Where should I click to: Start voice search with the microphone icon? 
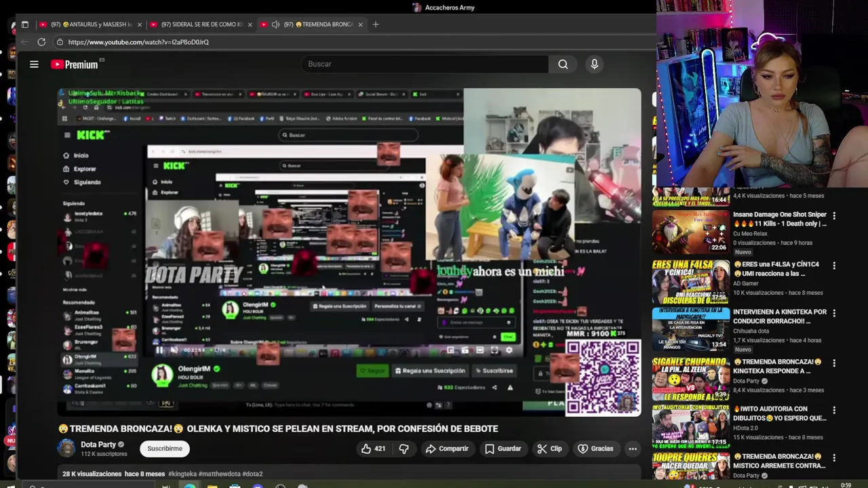pos(594,64)
